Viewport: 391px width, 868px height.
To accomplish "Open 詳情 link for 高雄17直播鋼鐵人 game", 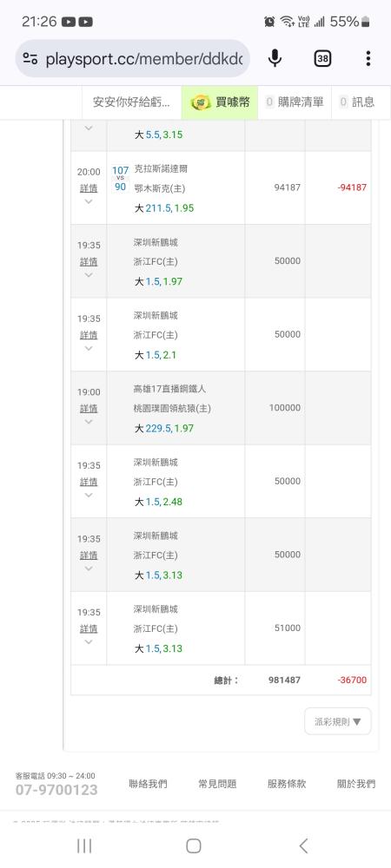I will [89, 409].
